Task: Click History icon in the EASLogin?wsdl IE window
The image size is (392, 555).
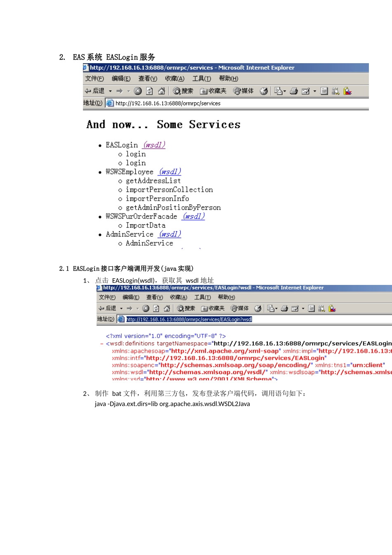Action: [258, 308]
